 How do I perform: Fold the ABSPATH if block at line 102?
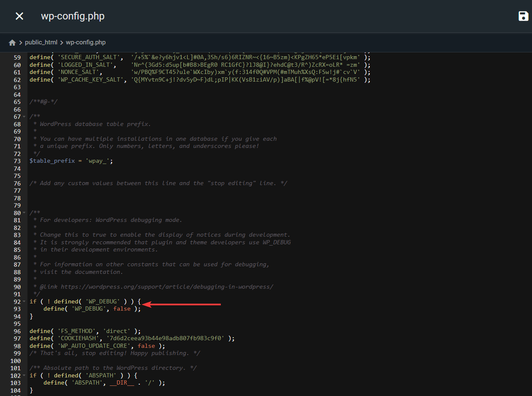(x=24, y=376)
